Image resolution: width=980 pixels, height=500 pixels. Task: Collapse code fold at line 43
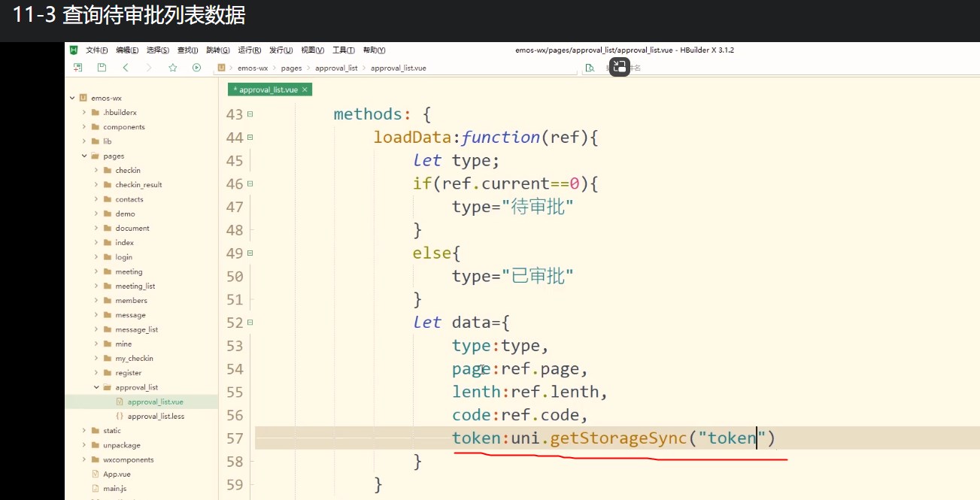250,114
